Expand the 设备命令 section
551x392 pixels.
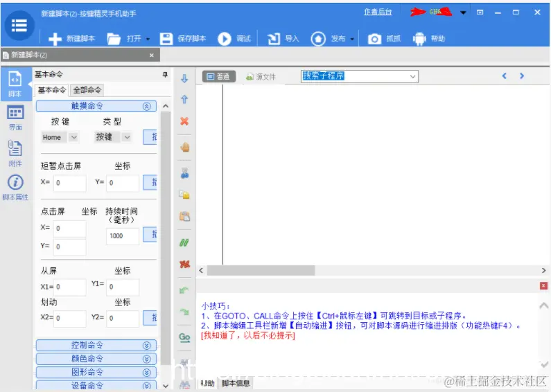(x=96, y=385)
